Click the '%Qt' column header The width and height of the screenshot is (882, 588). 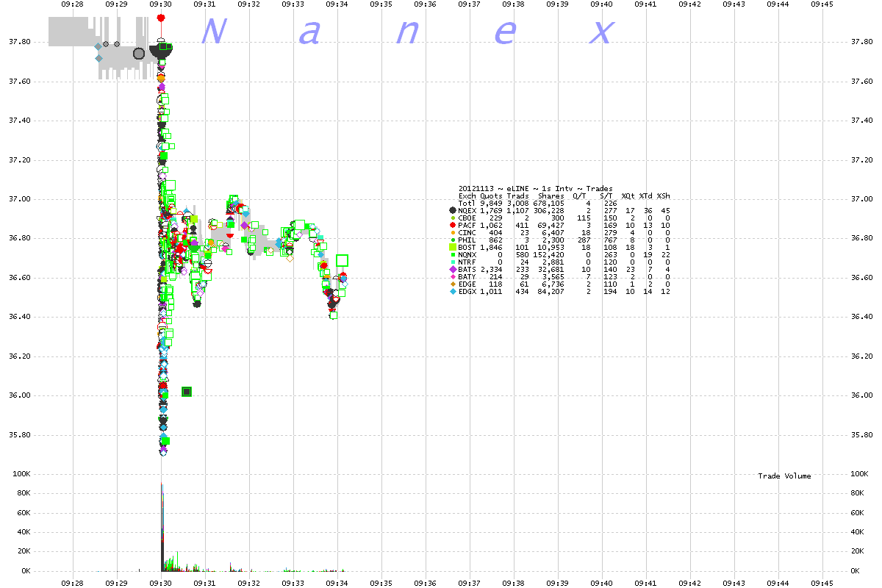pos(628,196)
